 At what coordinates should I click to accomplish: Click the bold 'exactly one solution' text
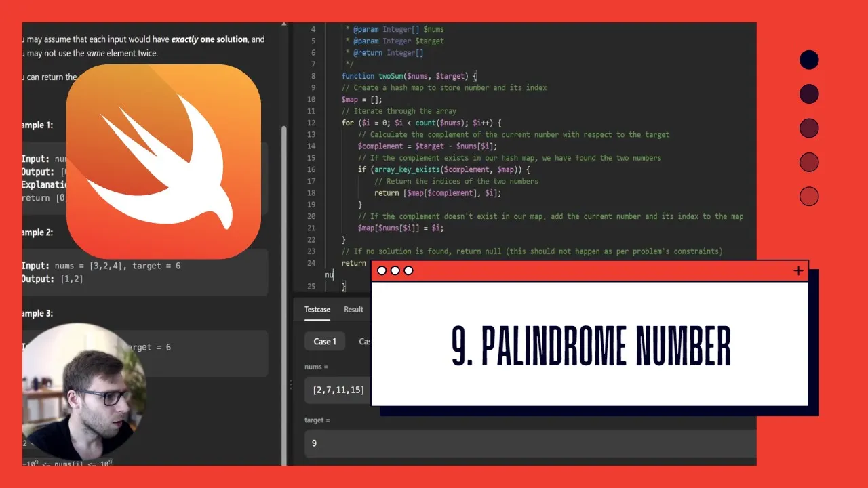coord(210,39)
